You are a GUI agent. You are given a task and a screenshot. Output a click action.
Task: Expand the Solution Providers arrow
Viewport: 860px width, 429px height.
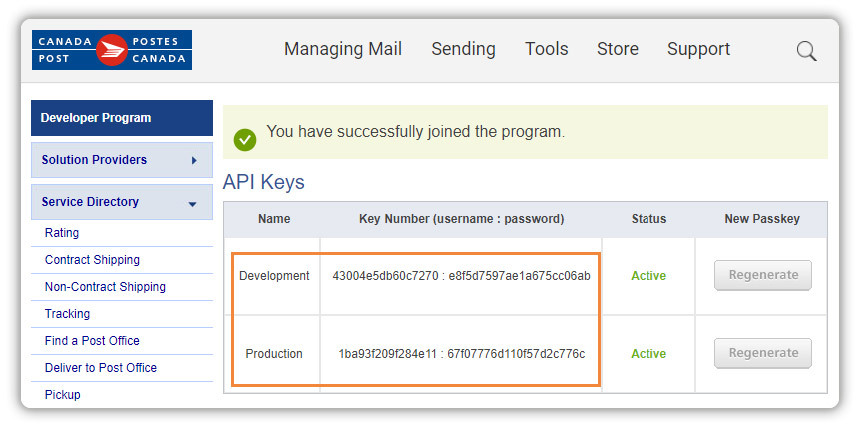click(194, 161)
